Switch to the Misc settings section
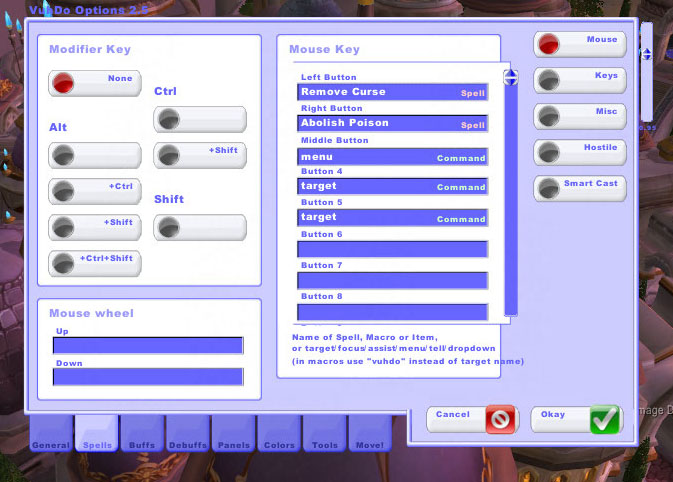The image size is (673, 482). 580,116
